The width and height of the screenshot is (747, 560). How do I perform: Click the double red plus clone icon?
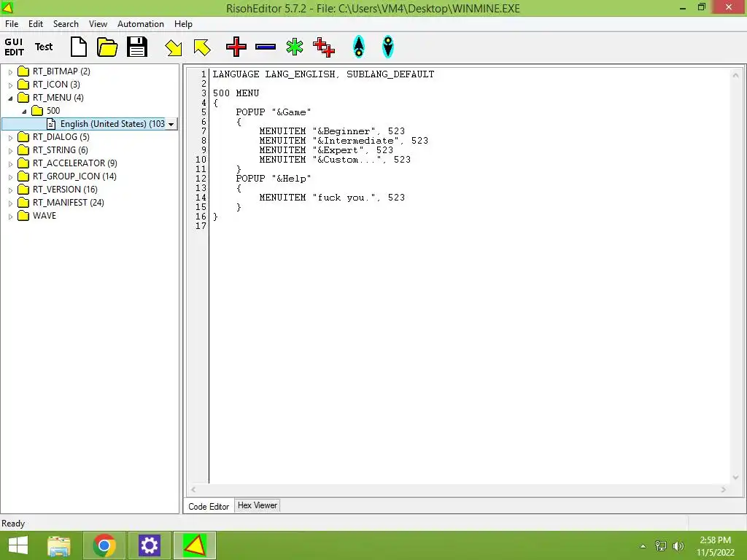click(324, 47)
